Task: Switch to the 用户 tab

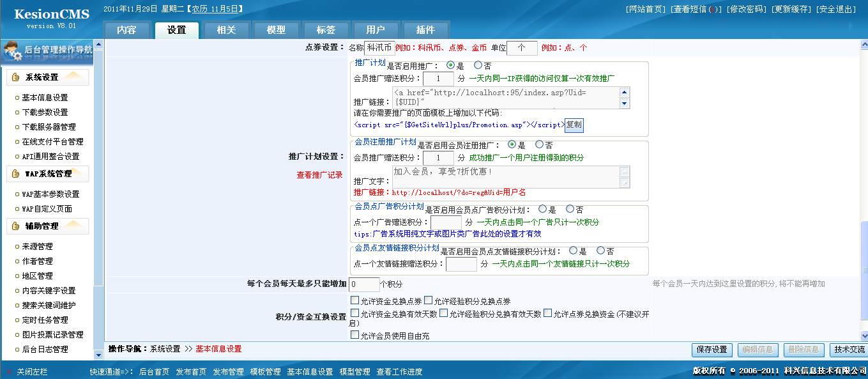Action: point(376,29)
